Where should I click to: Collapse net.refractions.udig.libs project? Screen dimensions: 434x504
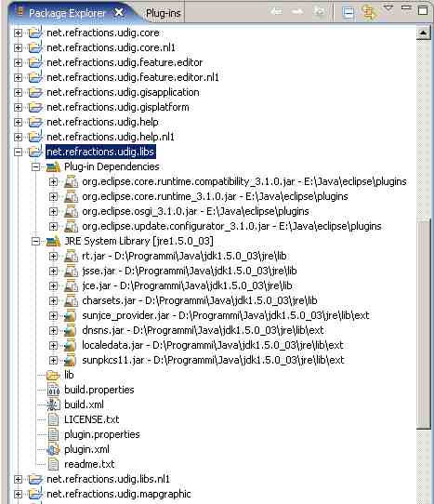(x=19, y=152)
